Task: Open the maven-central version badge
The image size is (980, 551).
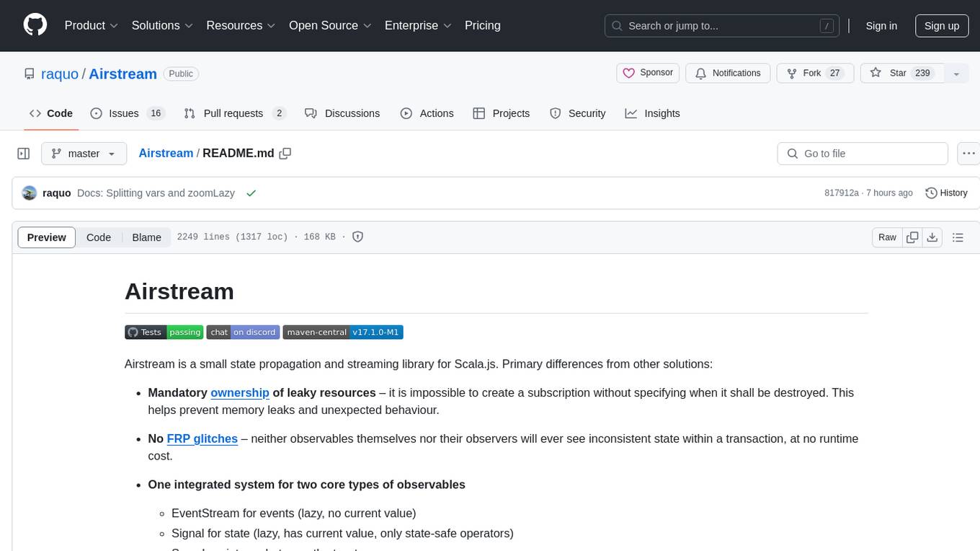Action: click(342, 332)
